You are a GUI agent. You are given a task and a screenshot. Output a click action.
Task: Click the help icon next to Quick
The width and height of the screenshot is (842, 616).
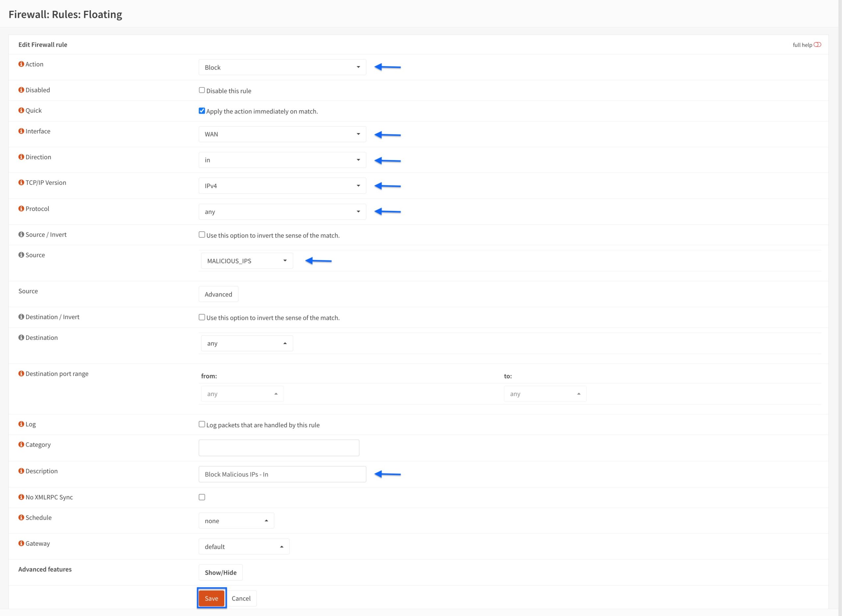coord(21,110)
